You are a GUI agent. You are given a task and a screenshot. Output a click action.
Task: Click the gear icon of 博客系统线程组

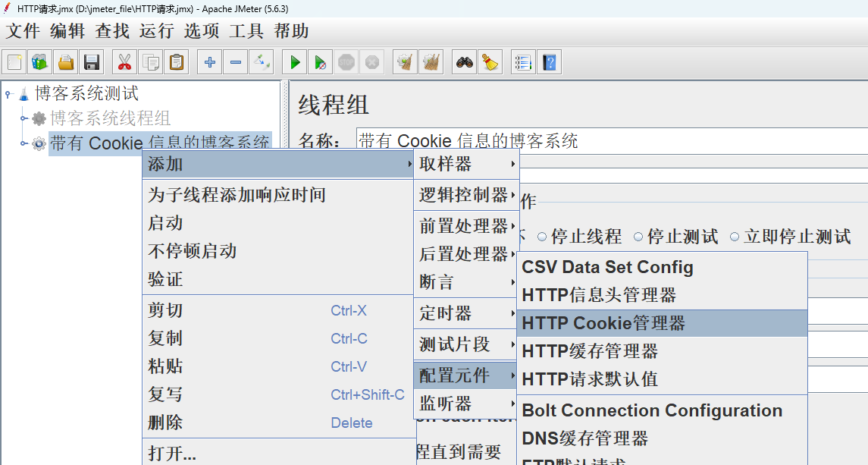39,118
